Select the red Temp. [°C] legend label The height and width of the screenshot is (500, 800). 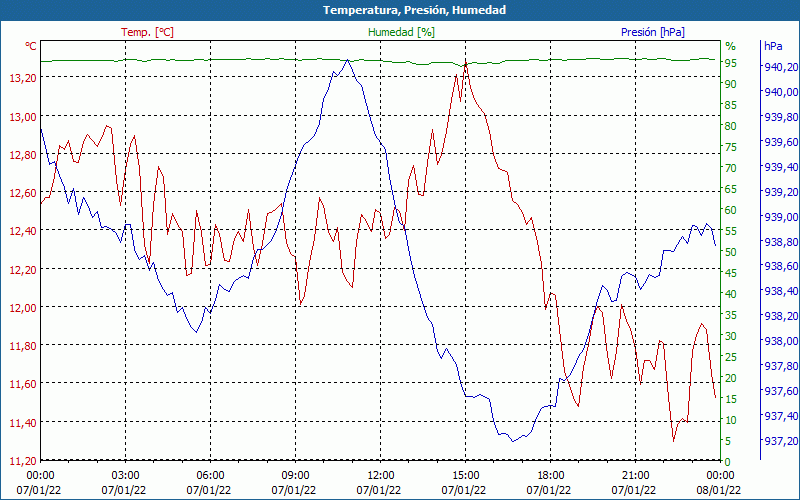click(x=147, y=32)
